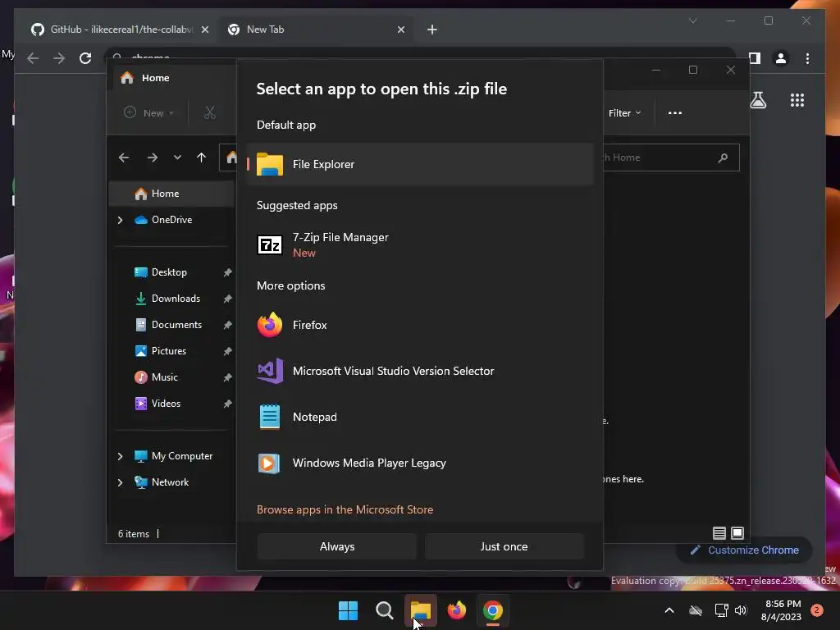Pick Firefox to open the zip file
Screen dimensions: 840x630
click(x=421, y=325)
